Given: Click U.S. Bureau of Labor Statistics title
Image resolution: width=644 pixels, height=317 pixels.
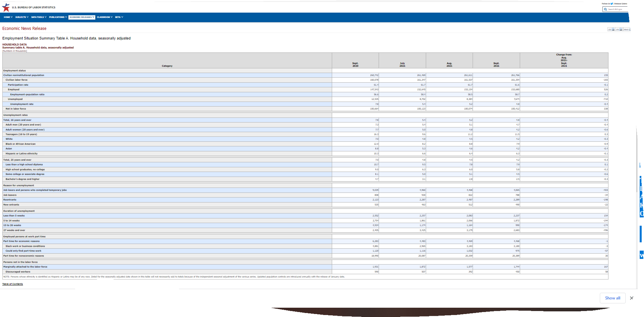Looking at the screenshot, I should tap(34, 7).
